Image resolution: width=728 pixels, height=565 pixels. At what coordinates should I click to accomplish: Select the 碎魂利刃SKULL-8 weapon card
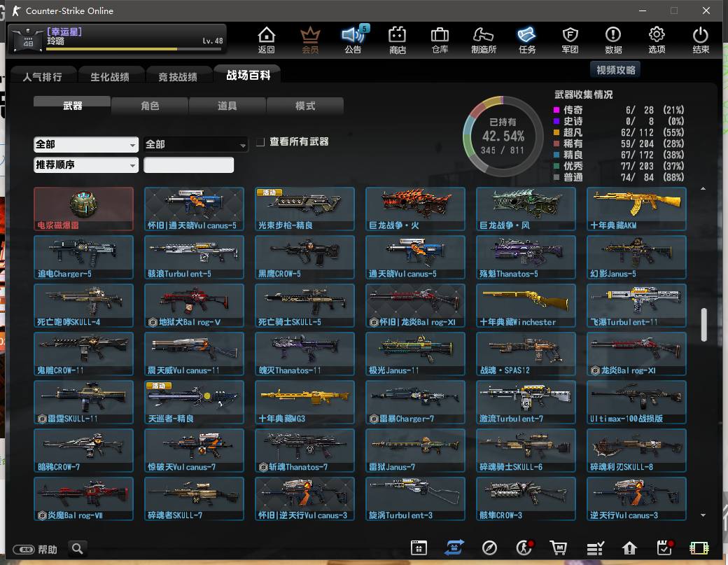coord(636,450)
